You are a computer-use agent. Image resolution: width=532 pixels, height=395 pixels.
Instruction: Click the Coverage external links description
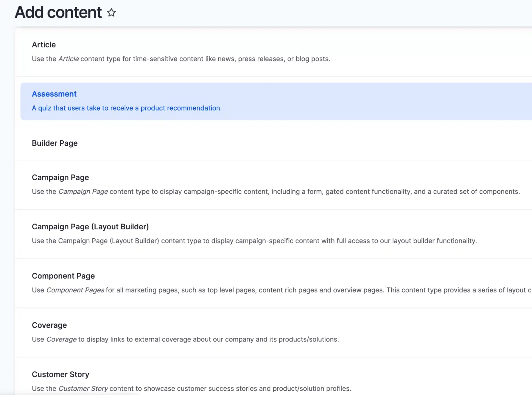tap(185, 340)
